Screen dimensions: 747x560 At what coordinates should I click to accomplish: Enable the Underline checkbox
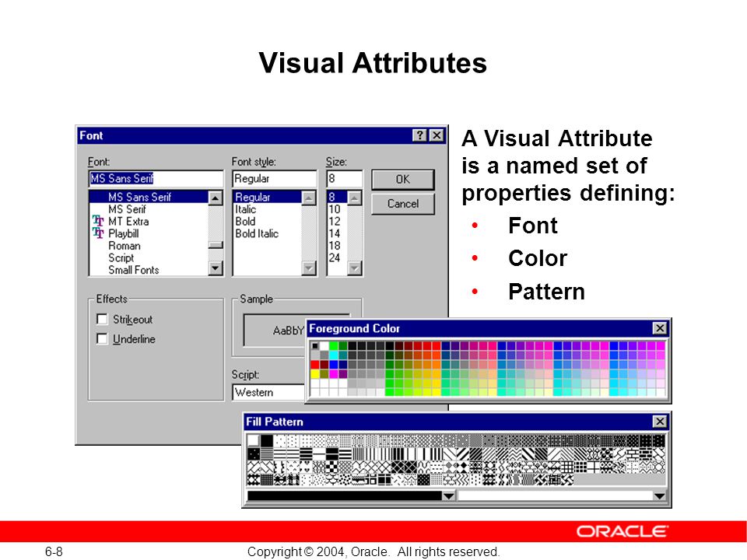(102, 338)
